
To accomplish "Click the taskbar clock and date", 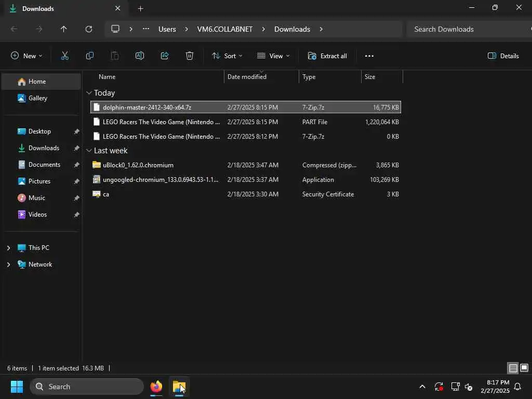I will point(495,387).
